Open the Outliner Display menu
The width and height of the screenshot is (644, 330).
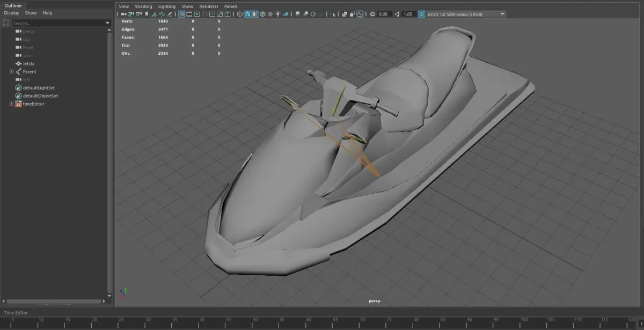(11, 13)
